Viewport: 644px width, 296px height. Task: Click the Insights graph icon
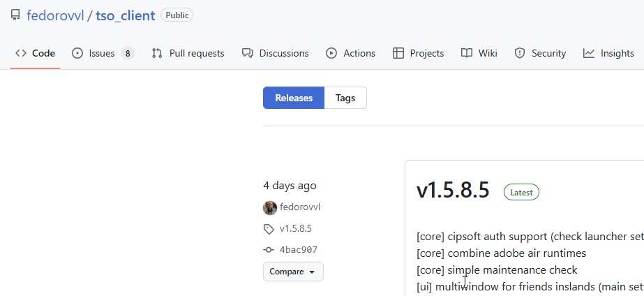tap(589, 53)
